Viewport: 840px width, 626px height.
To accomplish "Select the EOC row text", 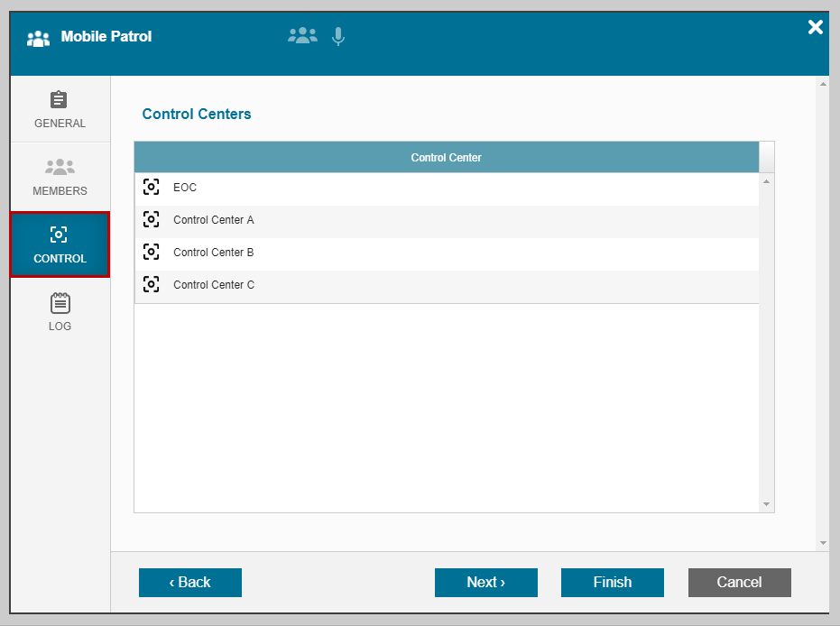I will [x=185, y=188].
